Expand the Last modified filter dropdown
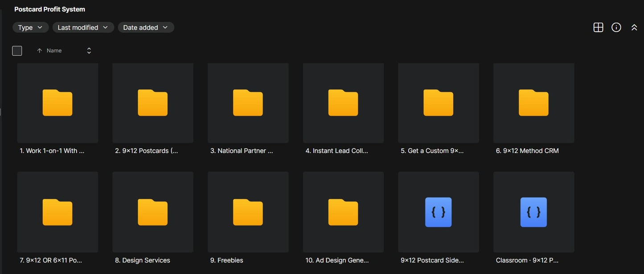Viewport: 644px width, 274px height. pyautogui.click(x=83, y=28)
